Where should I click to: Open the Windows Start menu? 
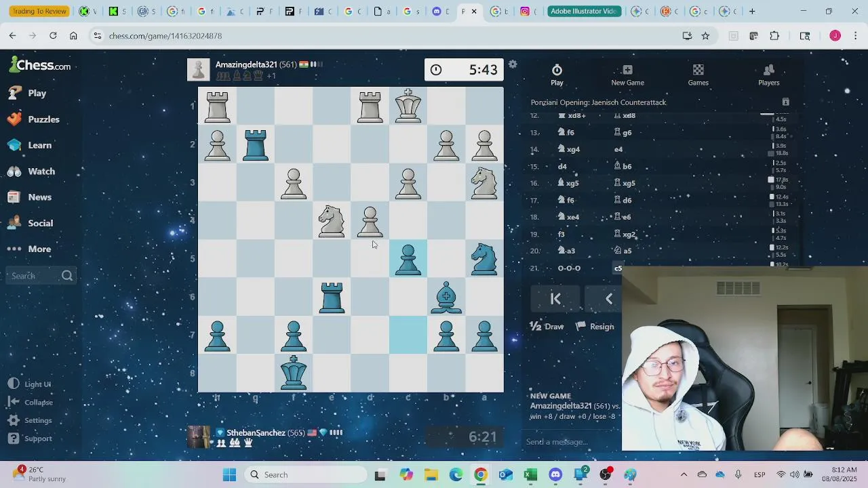(229, 474)
